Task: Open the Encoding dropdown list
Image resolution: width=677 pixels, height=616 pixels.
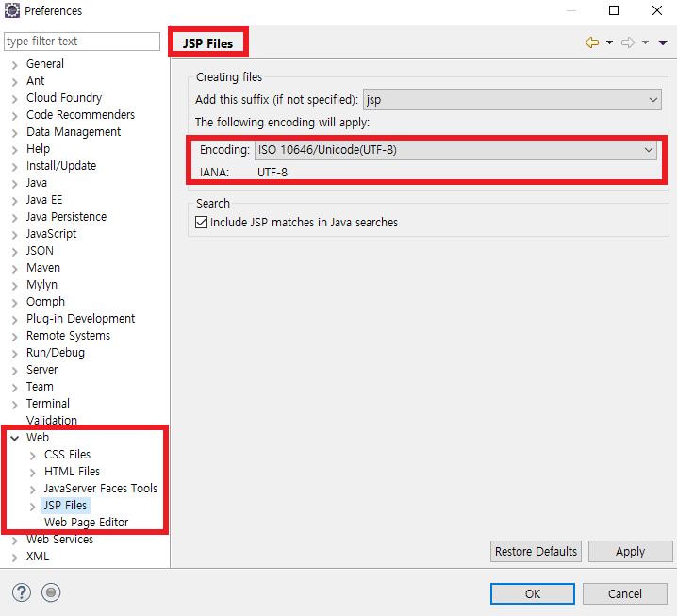Action: pos(455,150)
